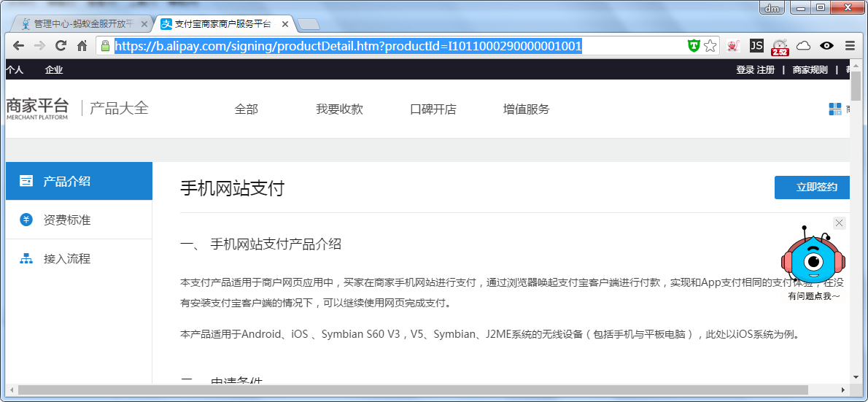Click the Alipay favicon on the active tab

(x=166, y=24)
